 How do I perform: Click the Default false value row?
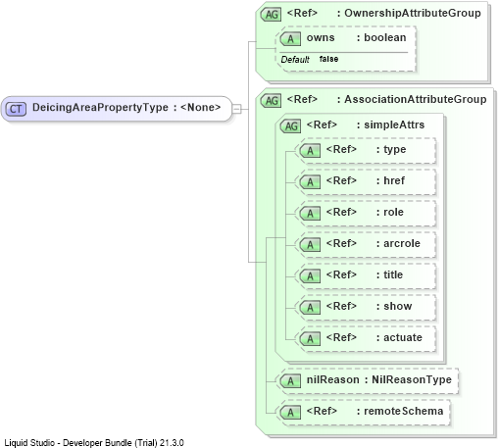pos(310,59)
